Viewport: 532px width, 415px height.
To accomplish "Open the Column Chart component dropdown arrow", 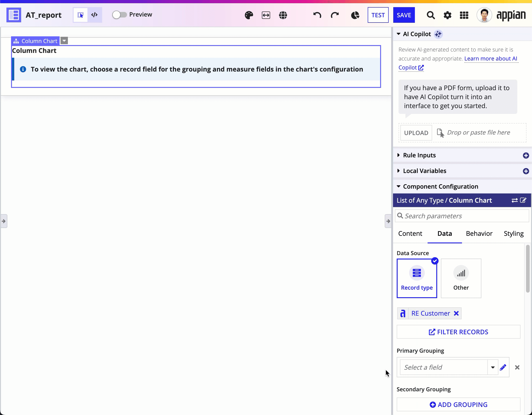I will click(x=64, y=41).
